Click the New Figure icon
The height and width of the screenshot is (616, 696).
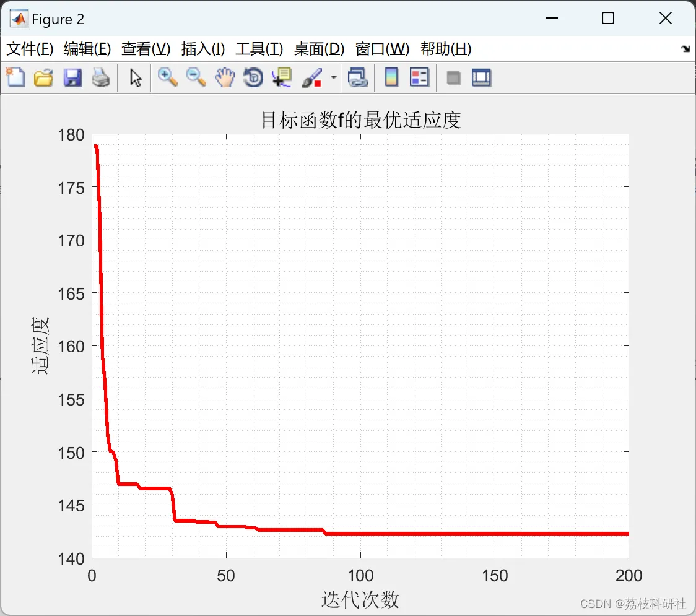click(x=16, y=77)
